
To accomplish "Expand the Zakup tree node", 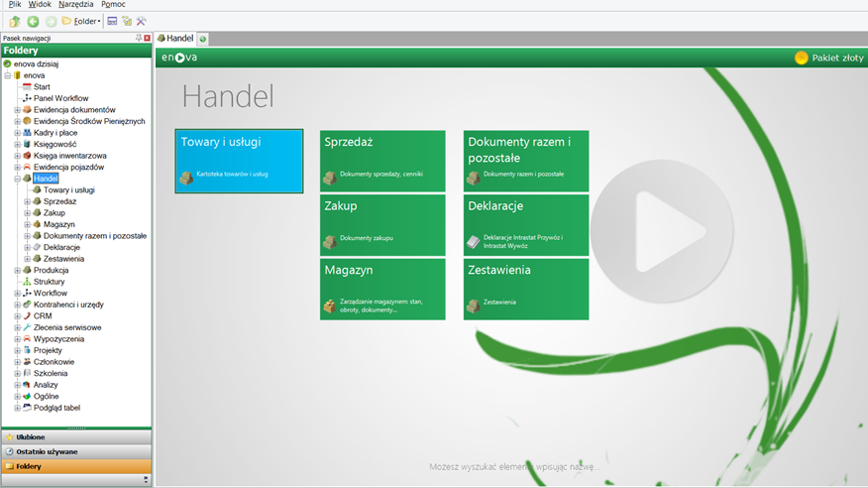I will pyautogui.click(x=27, y=212).
